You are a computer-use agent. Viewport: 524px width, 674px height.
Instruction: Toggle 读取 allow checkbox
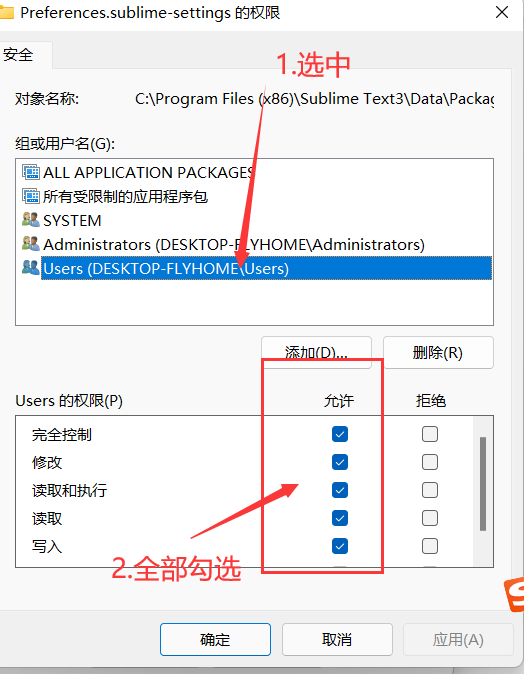tap(340, 518)
